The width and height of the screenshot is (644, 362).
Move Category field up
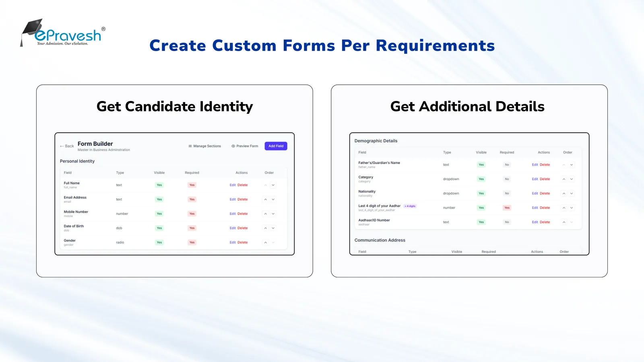coord(564,179)
